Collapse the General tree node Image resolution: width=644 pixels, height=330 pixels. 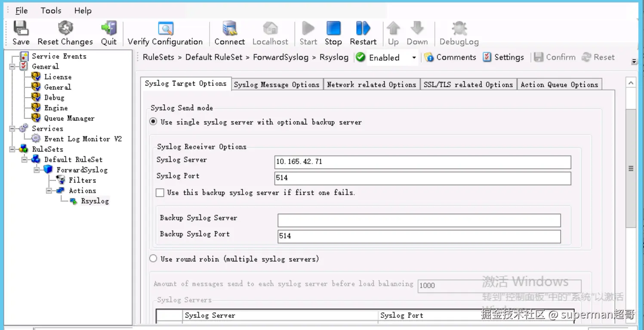tap(12, 66)
